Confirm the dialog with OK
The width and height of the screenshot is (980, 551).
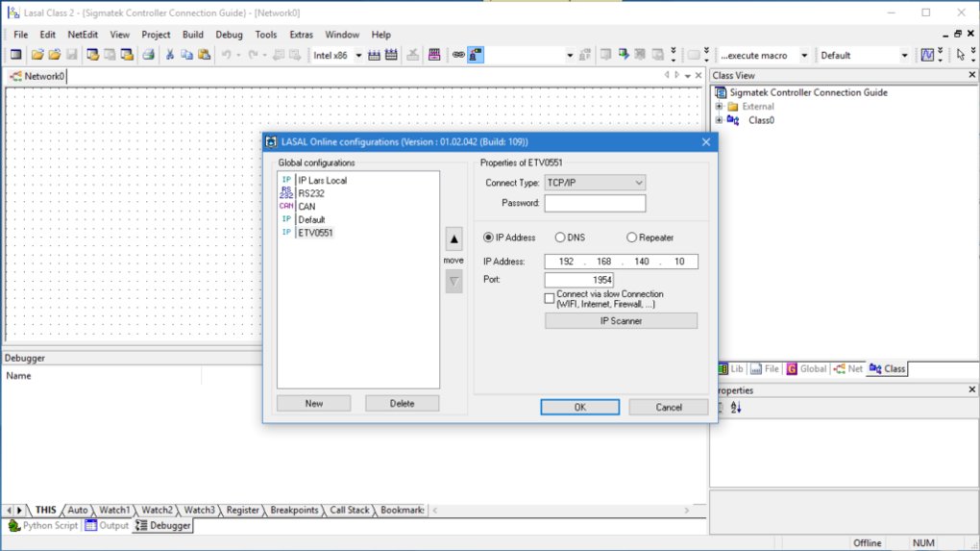point(580,407)
